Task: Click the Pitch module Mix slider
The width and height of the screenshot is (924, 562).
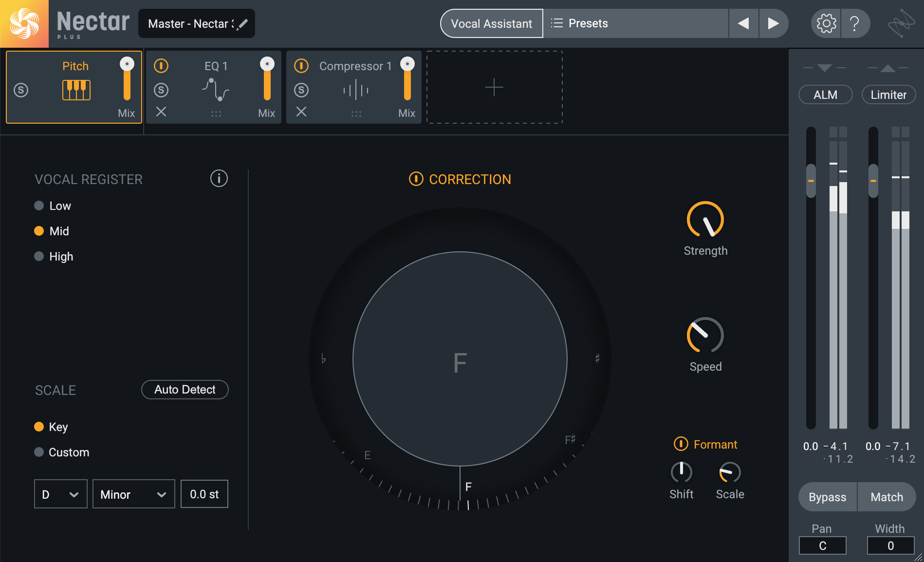Action: [127, 79]
